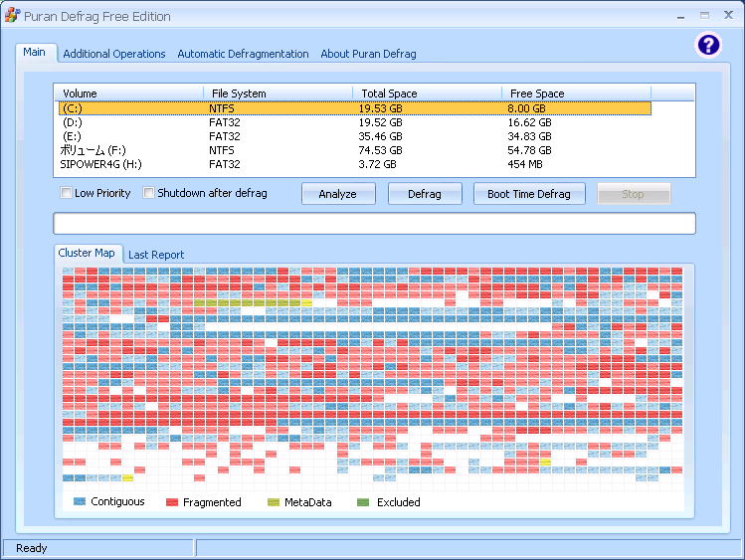Click the blue help question mark icon
The width and height of the screenshot is (745, 560).
(x=707, y=45)
